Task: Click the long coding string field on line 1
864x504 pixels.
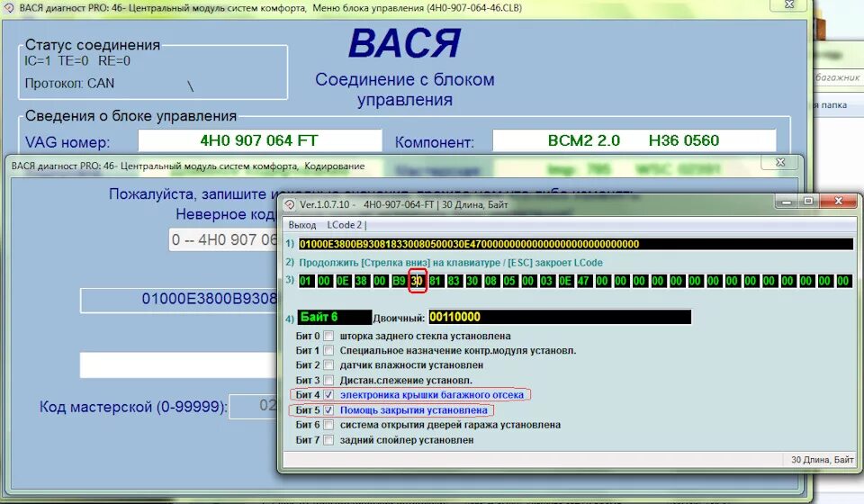Action: click(x=576, y=244)
